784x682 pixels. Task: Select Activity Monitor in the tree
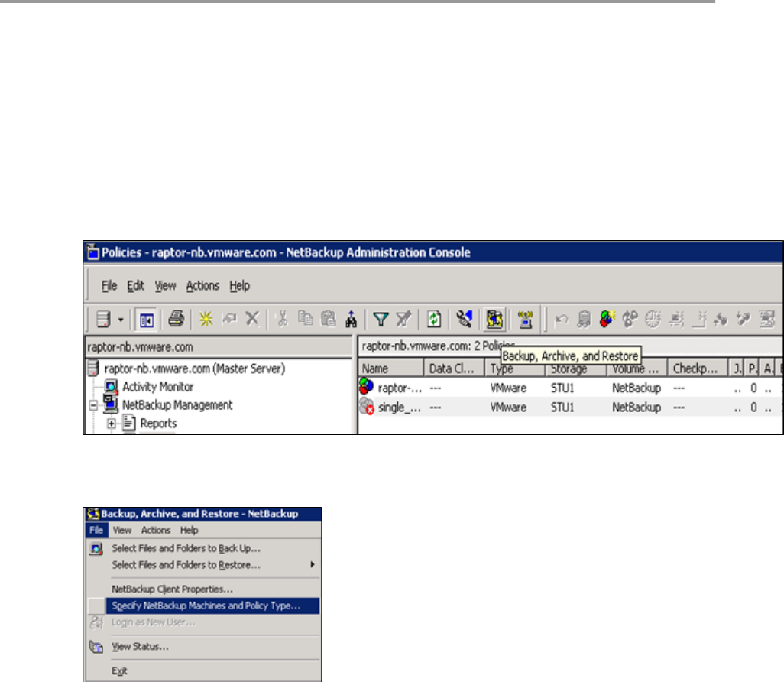point(157,387)
